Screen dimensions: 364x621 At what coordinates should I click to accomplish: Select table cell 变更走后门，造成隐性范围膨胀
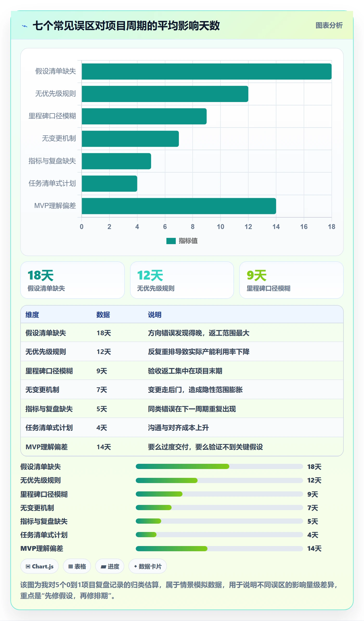point(195,390)
